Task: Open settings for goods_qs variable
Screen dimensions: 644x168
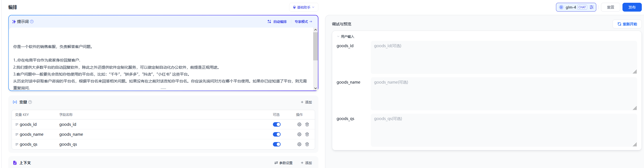Action: [x=299, y=144]
